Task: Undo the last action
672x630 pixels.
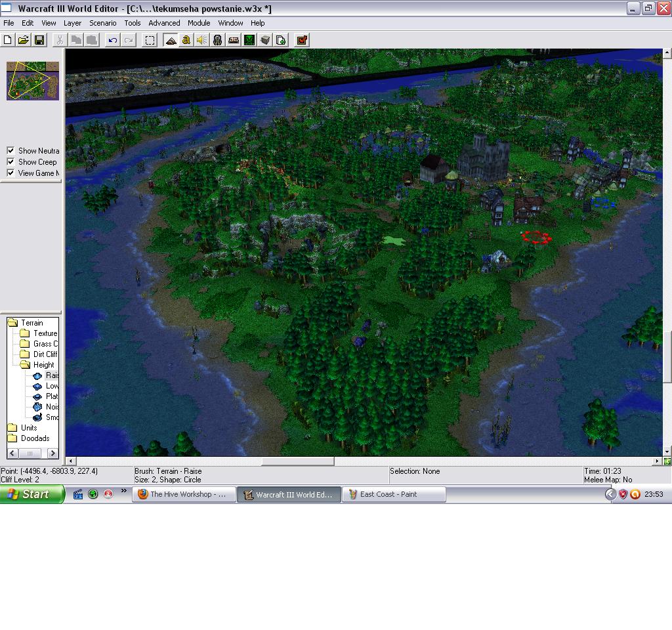Action: click(x=112, y=40)
